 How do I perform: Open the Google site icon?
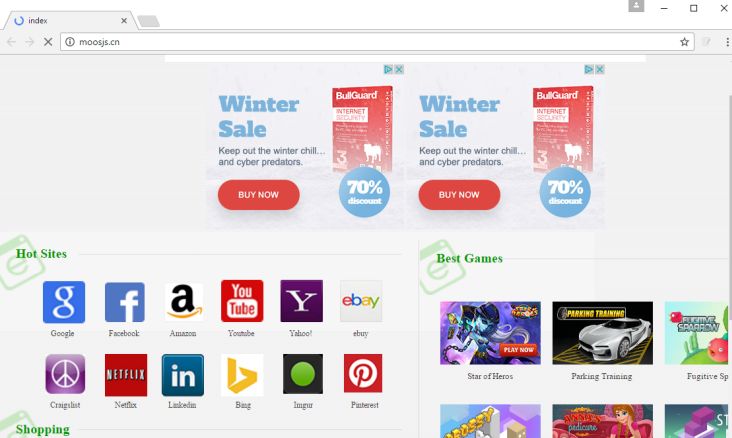coord(63,302)
